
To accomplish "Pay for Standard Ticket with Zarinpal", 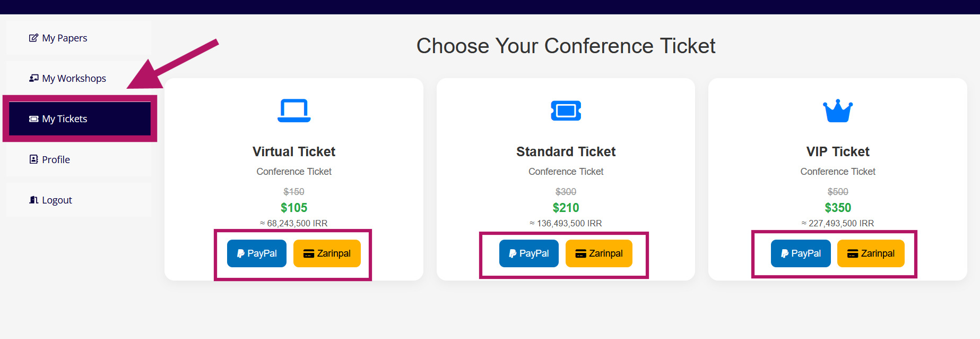I will (x=599, y=253).
